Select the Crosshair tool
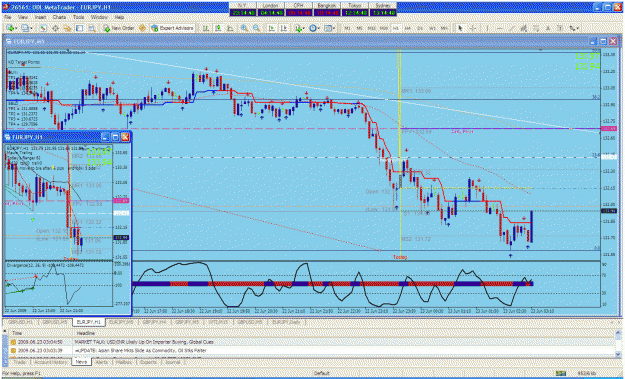The height and width of the screenshot is (379, 625). tap(472, 28)
